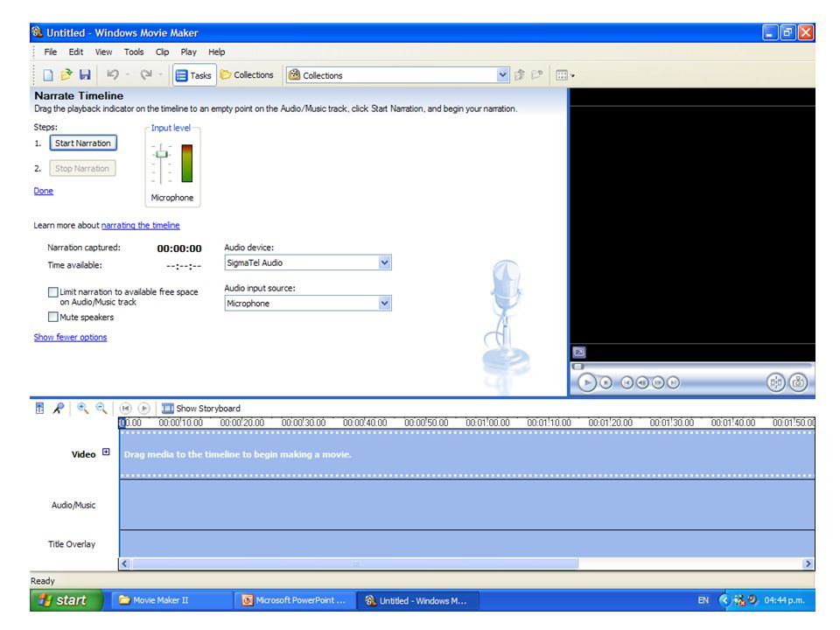
Task: Take a picture from the preview
Action: [x=798, y=382]
